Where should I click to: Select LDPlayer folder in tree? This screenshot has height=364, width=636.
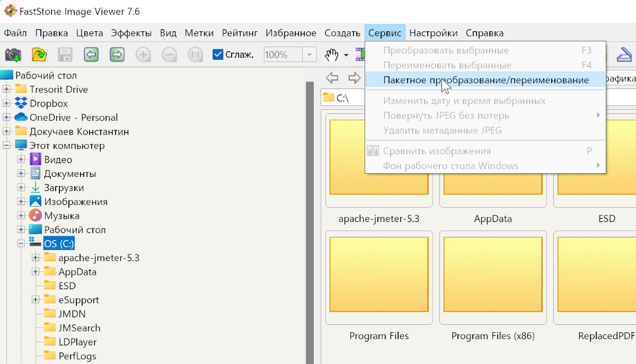[x=77, y=342]
